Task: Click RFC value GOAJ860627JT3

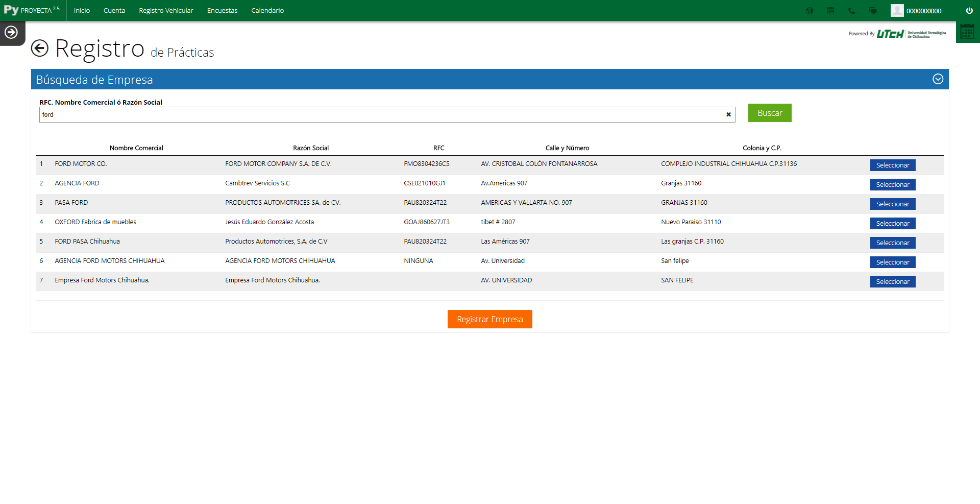Action: [x=427, y=222]
